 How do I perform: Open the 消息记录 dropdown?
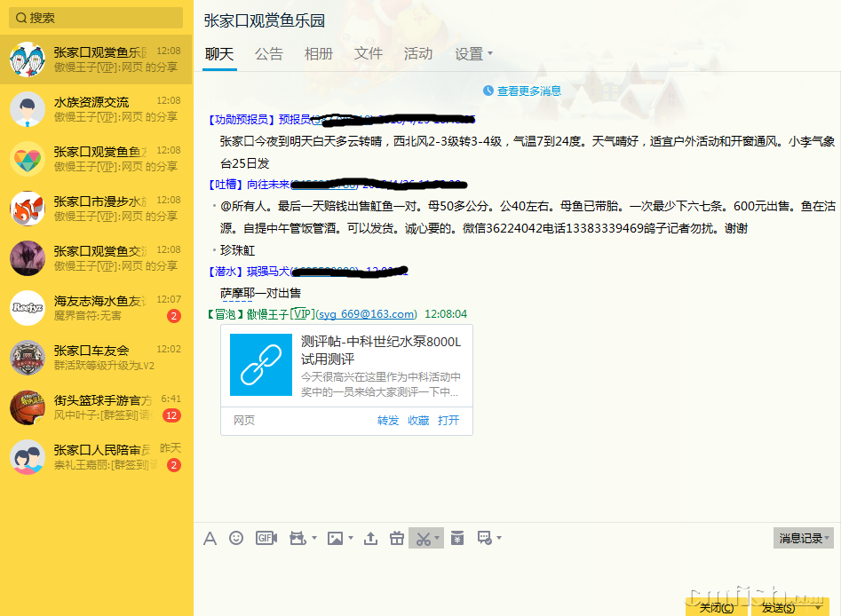(804, 538)
